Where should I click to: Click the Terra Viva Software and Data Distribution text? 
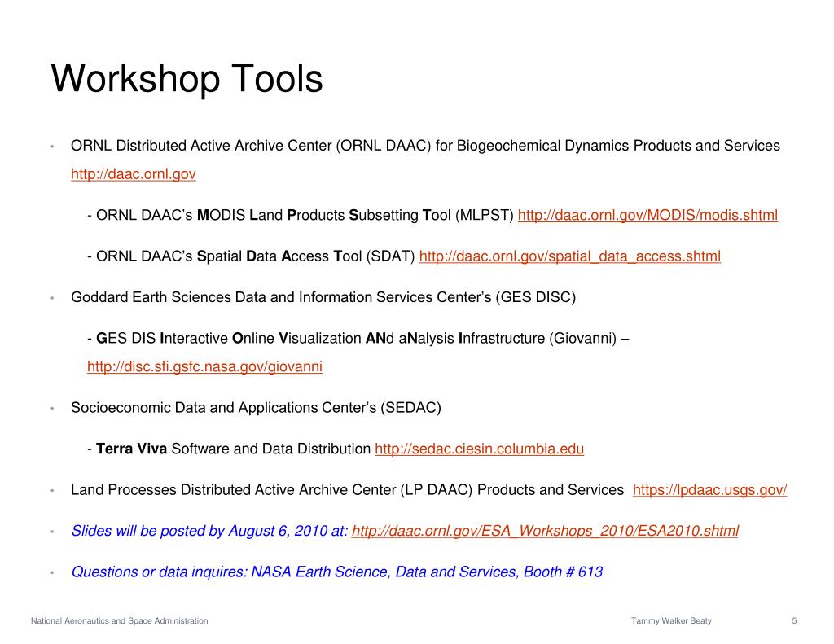[233, 449]
